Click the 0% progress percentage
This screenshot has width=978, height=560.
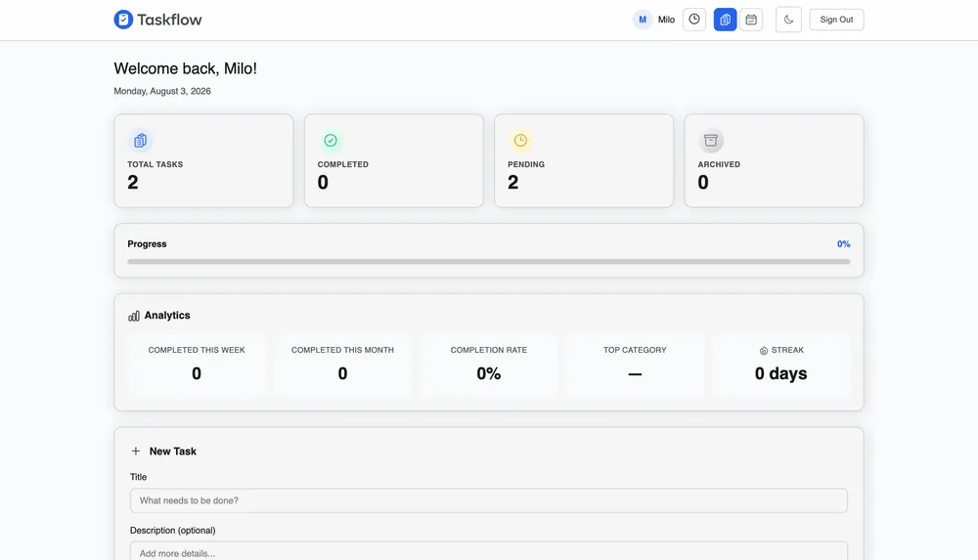pyautogui.click(x=843, y=243)
